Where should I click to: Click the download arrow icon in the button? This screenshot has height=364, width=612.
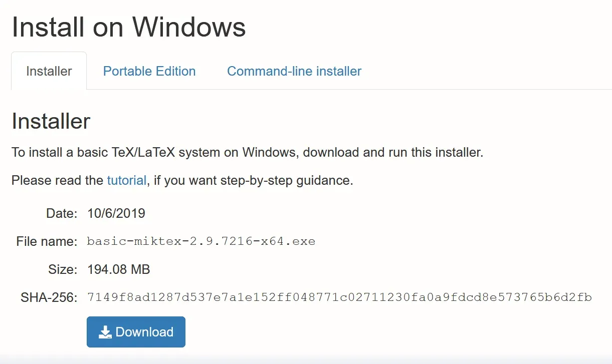[x=105, y=332]
